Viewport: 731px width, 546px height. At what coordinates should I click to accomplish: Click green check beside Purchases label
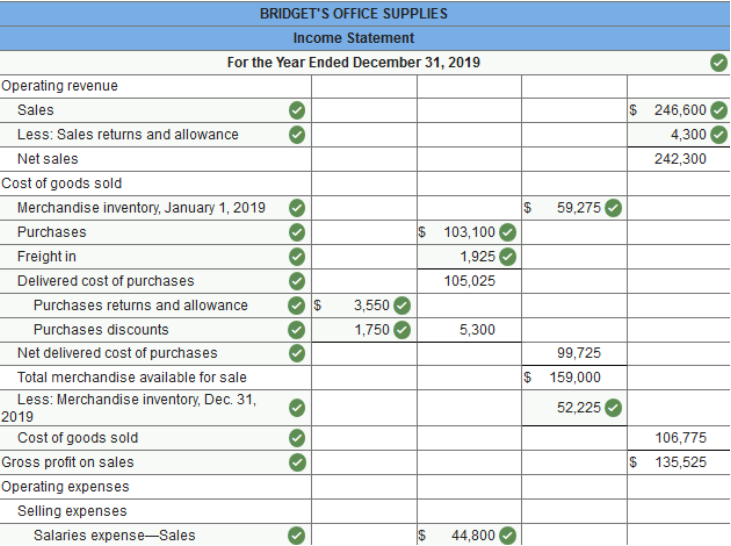click(x=297, y=232)
